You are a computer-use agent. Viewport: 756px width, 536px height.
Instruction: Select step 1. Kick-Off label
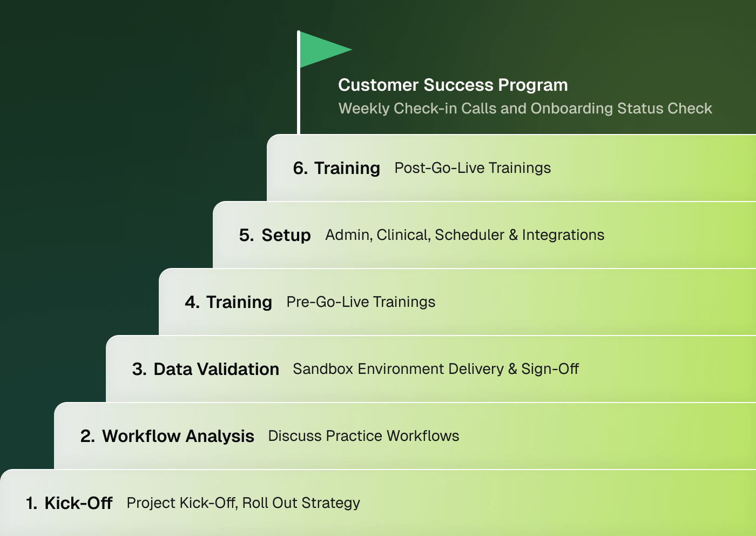(69, 503)
